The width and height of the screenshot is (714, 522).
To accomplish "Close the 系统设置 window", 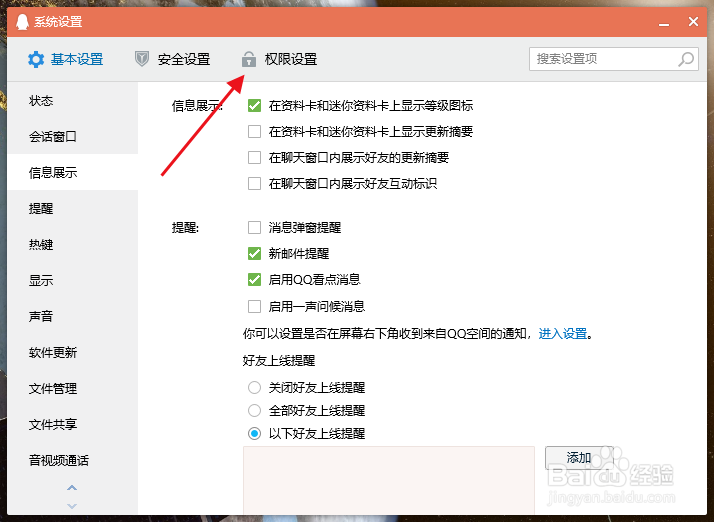I will coord(693,21).
